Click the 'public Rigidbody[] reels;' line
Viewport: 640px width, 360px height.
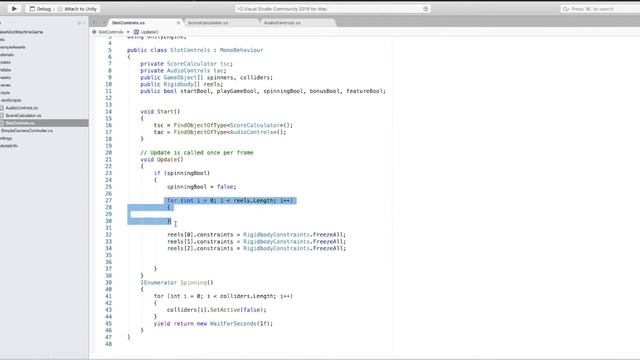click(x=182, y=84)
